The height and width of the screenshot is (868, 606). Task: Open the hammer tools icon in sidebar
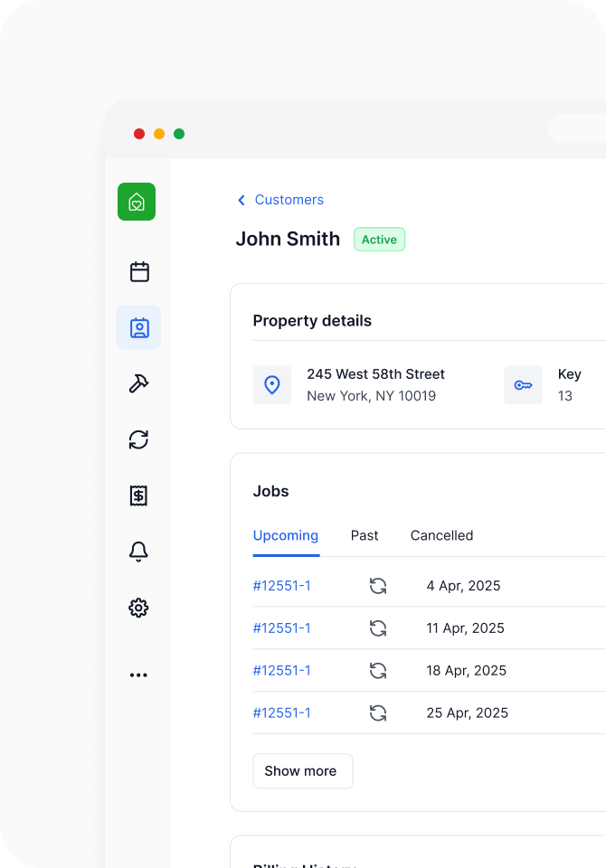(138, 383)
